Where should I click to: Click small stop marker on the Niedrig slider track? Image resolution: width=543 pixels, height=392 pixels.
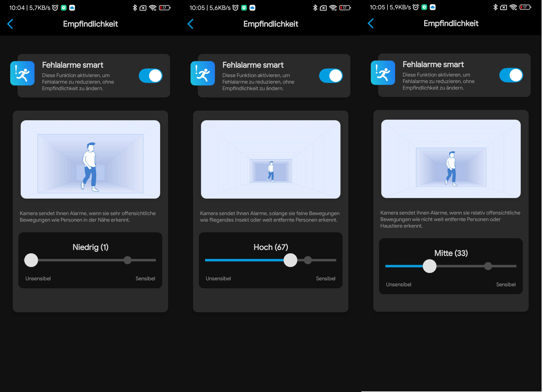[128, 260]
